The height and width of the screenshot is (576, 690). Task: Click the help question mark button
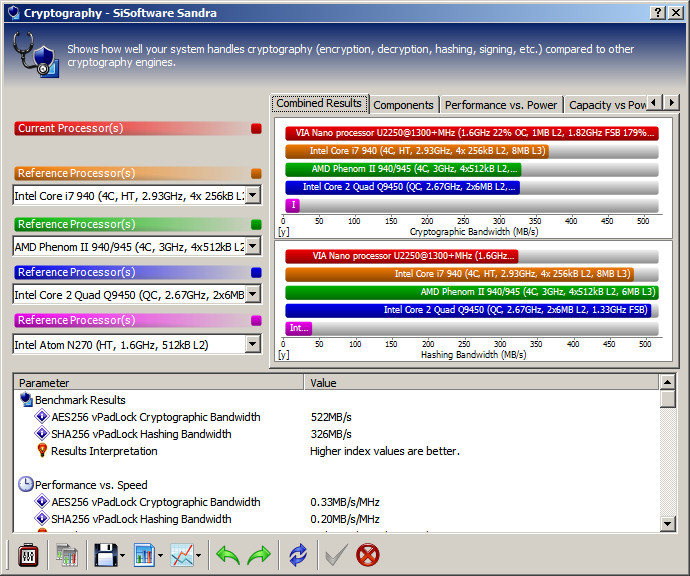tap(657, 12)
